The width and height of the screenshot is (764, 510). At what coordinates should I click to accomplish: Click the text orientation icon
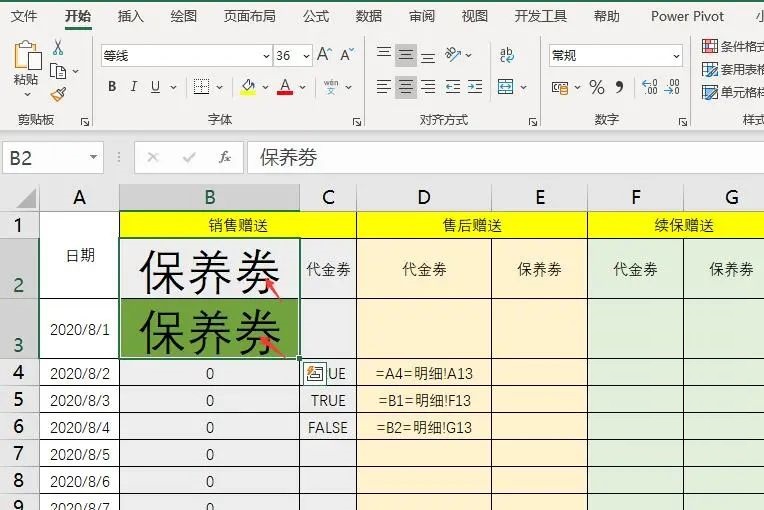tap(453, 55)
